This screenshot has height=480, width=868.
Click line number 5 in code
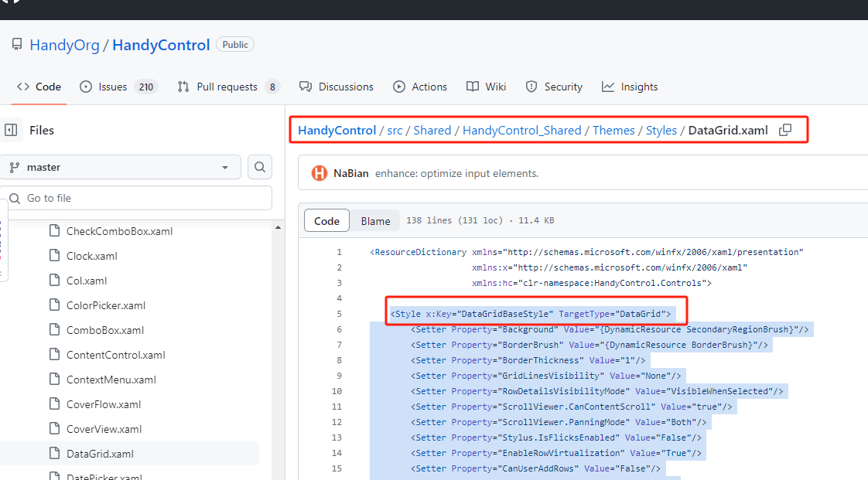pyautogui.click(x=340, y=314)
